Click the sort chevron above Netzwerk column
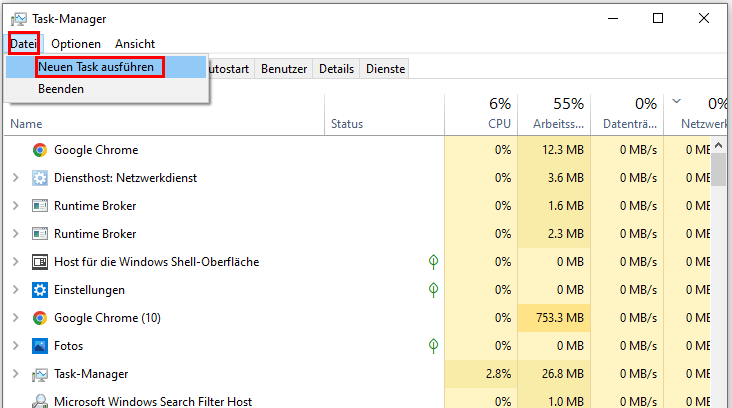 (x=676, y=101)
